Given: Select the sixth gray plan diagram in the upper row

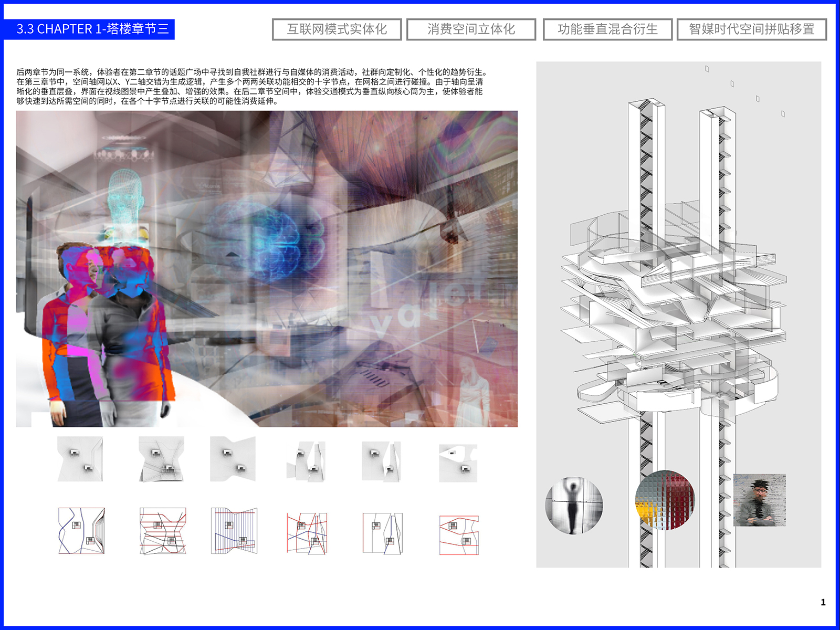Looking at the screenshot, I should (458, 463).
